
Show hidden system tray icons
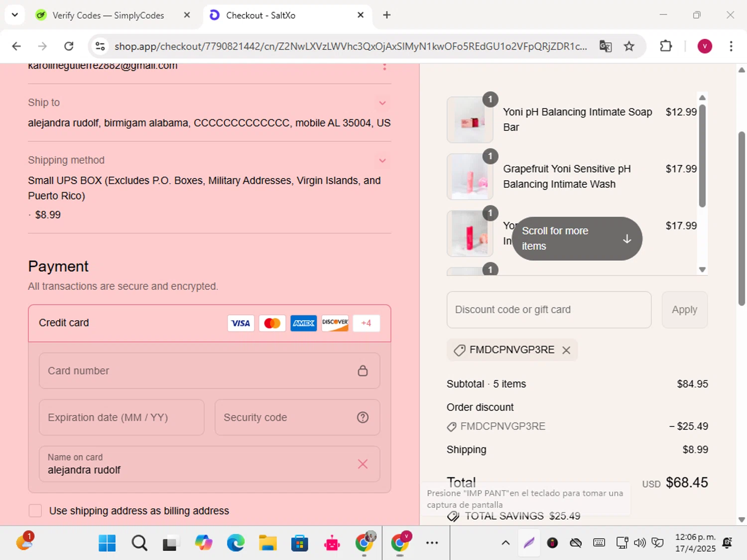pyautogui.click(x=505, y=543)
